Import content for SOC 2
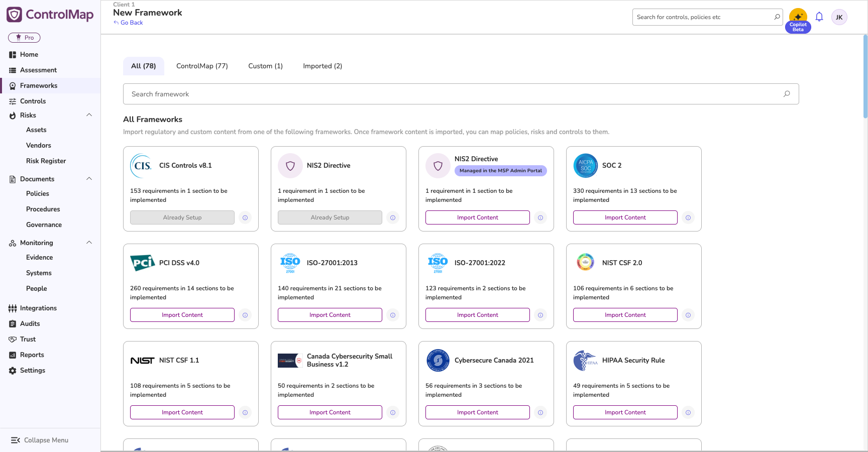The height and width of the screenshot is (452, 868). (x=625, y=217)
